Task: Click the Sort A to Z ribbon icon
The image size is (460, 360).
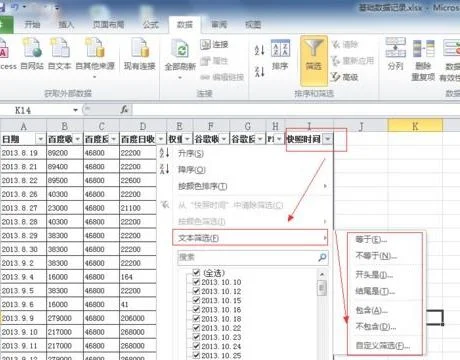Action: (x=259, y=50)
